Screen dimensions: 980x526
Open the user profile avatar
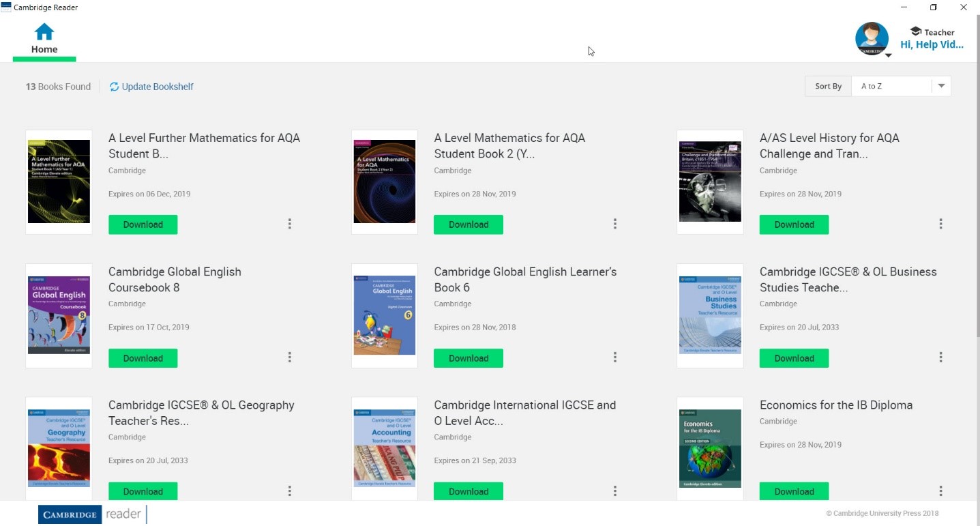(x=872, y=38)
